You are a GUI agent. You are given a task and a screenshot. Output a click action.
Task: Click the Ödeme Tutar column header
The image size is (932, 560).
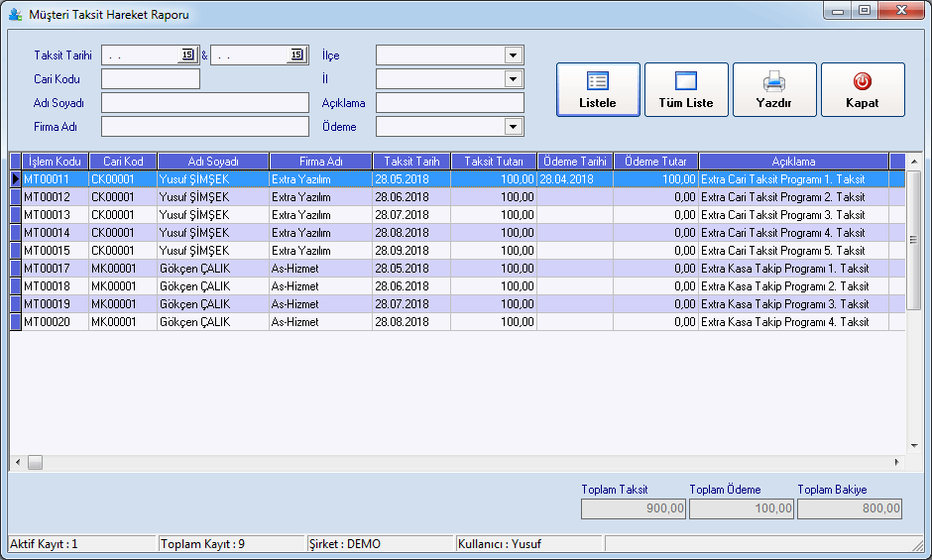pos(655,162)
